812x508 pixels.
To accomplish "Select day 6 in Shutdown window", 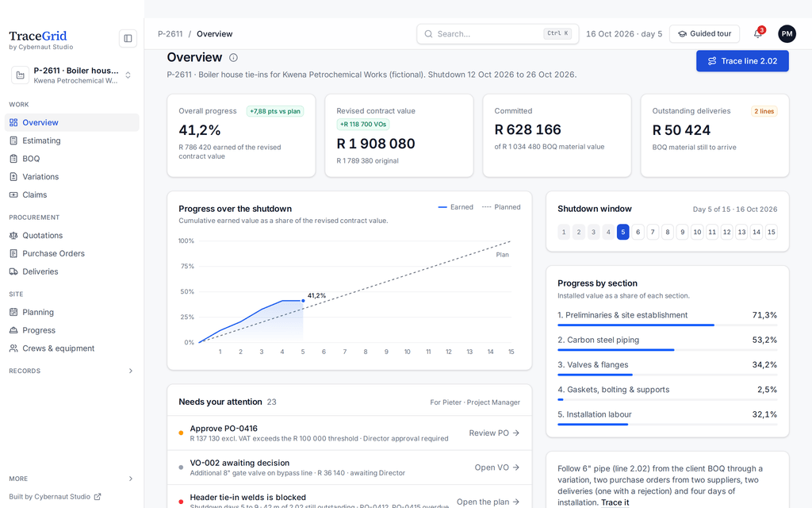I will tap(638, 233).
